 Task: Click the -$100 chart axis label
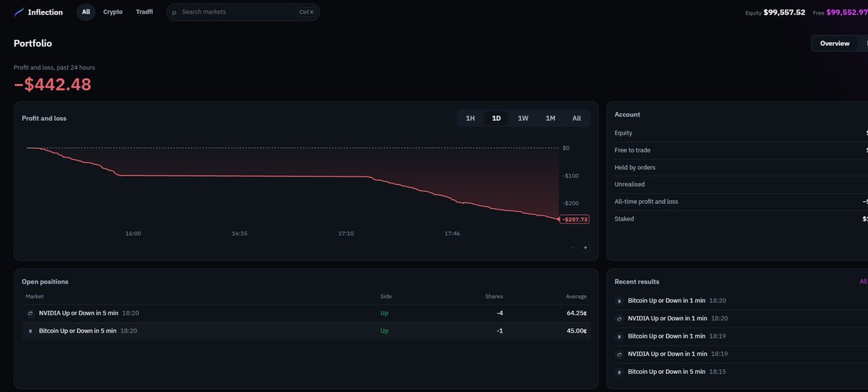tap(569, 176)
